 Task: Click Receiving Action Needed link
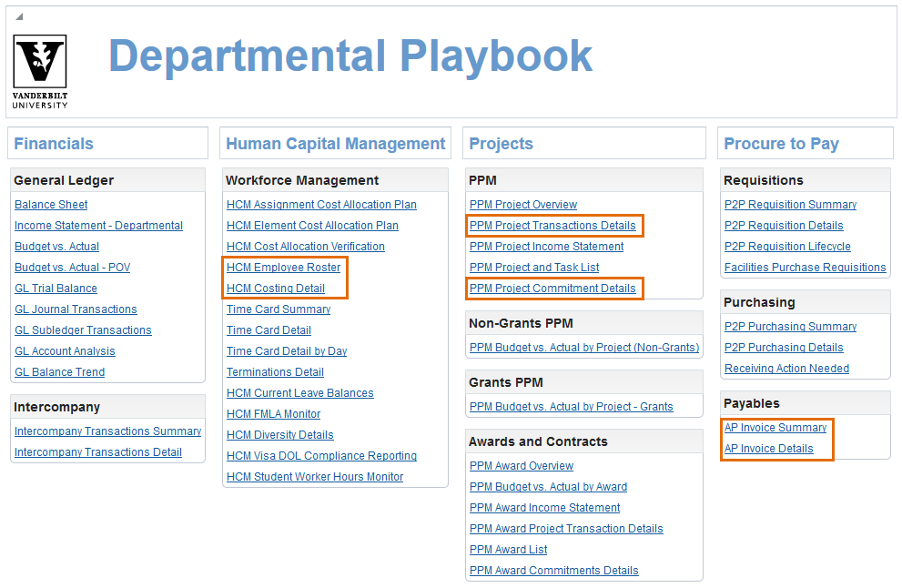(786, 369)
